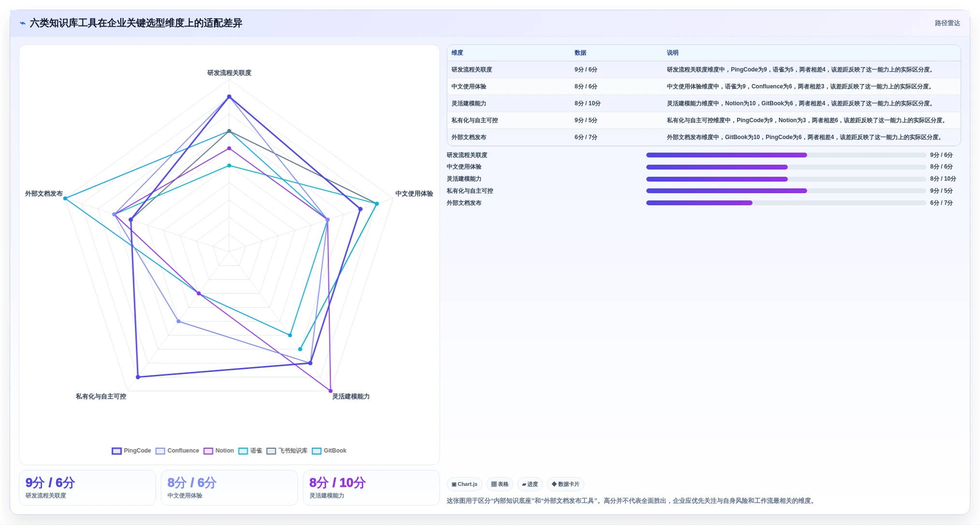This screenshot has height=525, width=980.
Task: Toggle the PingCode legend swatch
Action: 116,451
